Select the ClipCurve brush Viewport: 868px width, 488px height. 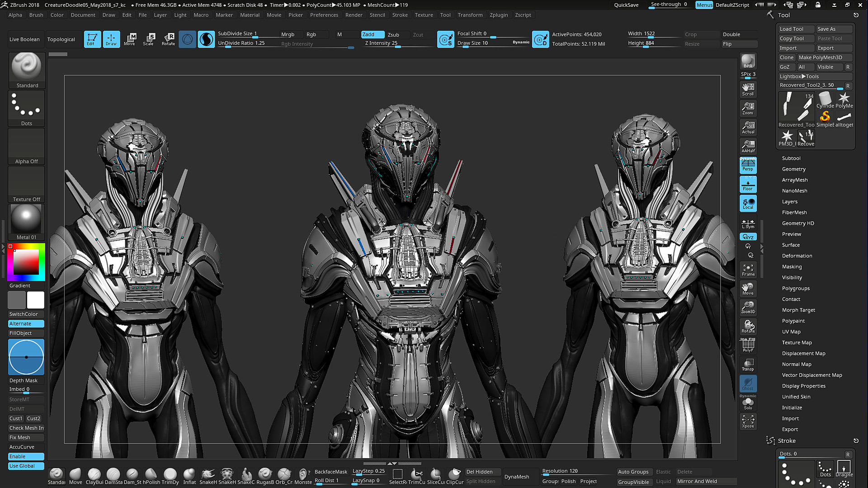pos(455,476)
